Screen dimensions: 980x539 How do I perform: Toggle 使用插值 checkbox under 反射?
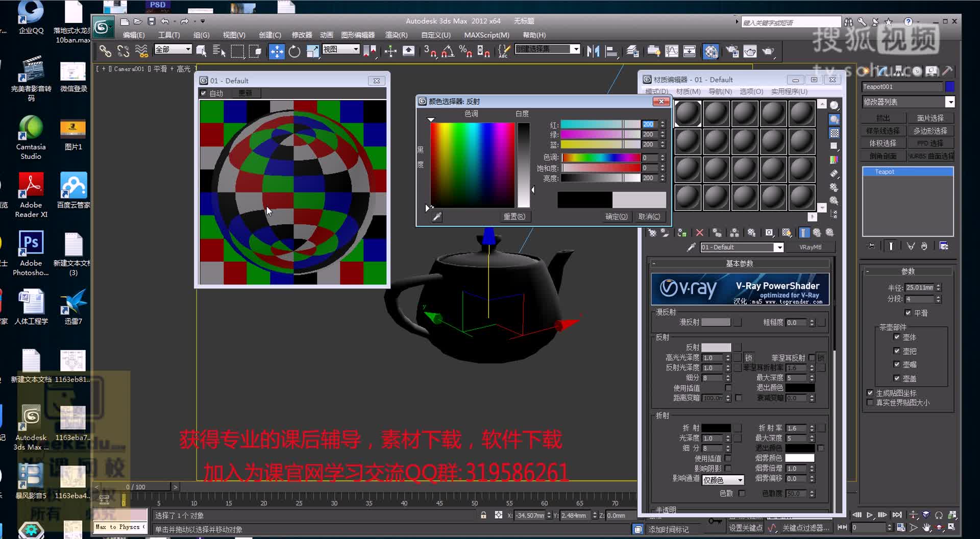[x=728, y=388]
